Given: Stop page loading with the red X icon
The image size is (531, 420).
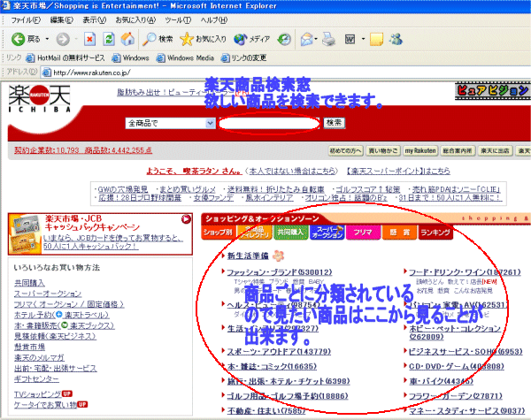Looking at the screenshot, I should (x=89, y=39).
